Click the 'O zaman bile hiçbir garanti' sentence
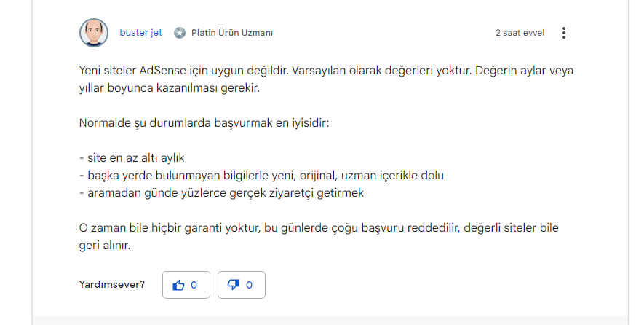644x325 pixels. [x=319, y=228]
